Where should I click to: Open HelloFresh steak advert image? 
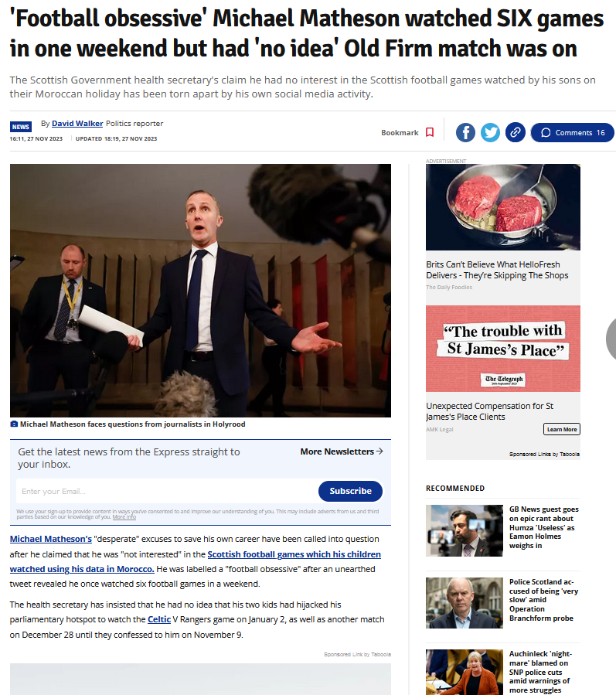[x=503, y=207]
